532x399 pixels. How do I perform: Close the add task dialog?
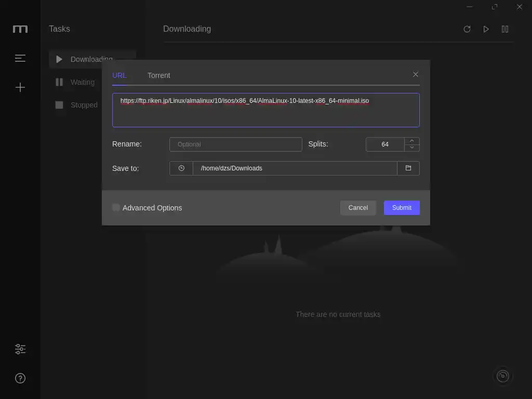point(415,74)
